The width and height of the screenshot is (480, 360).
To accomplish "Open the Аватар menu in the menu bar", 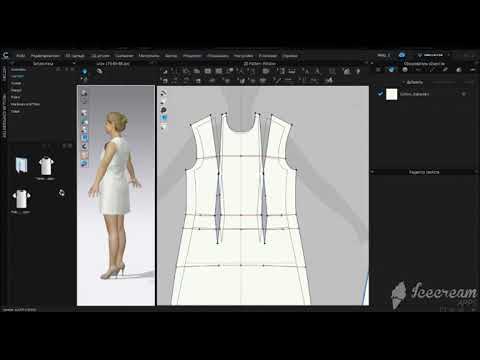I will (171, 56).
